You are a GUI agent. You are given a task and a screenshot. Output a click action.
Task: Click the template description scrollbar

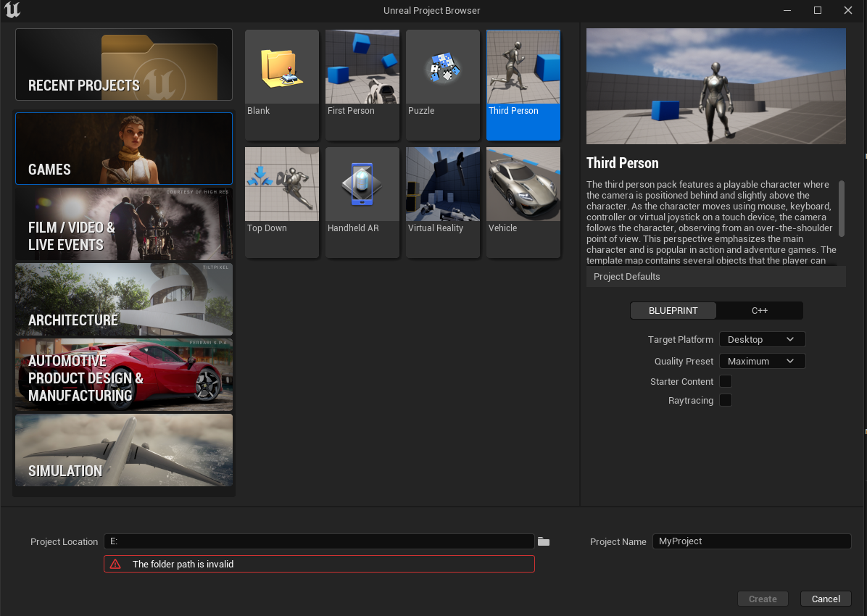[x=842, y=208]
